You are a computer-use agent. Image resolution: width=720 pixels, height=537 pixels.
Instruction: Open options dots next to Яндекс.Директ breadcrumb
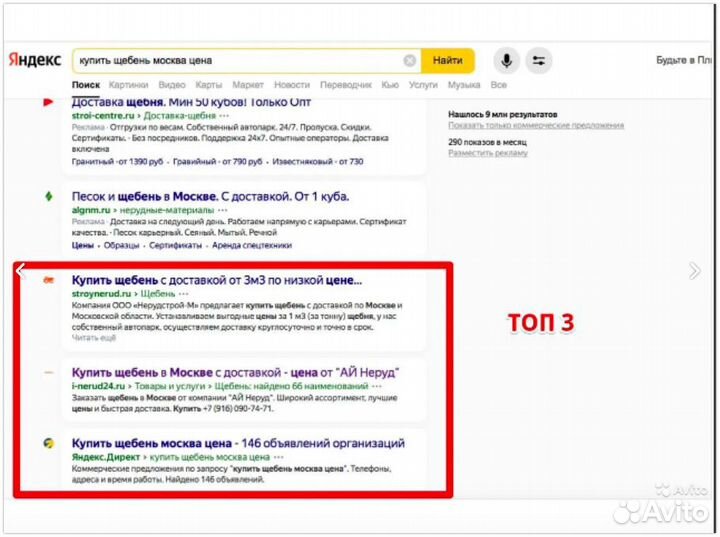click(278, 457)
